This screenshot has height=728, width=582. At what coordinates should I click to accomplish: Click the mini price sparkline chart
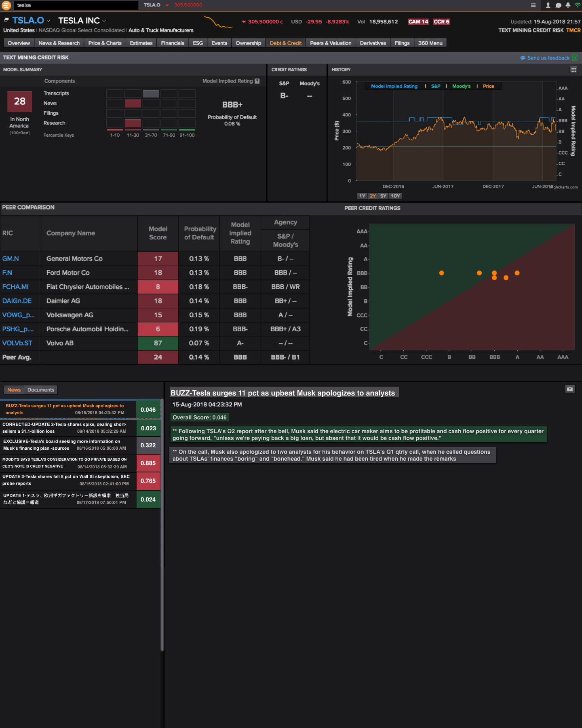point(218,22)
